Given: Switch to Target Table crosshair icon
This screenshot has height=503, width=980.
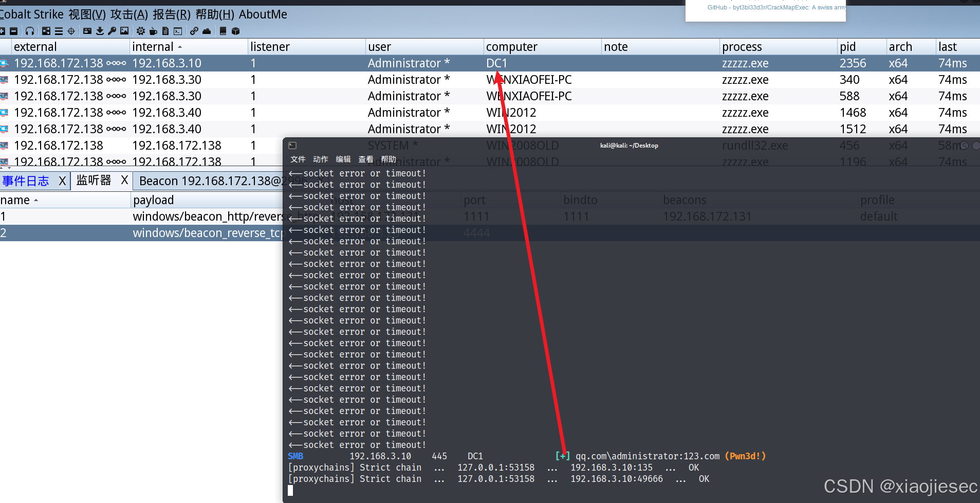Looking at the screenshot, I should 71,31.
